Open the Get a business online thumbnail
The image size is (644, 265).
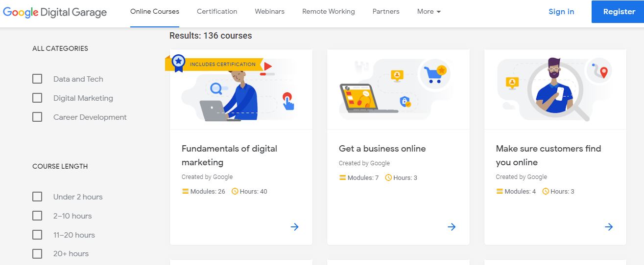click(398, 89)
